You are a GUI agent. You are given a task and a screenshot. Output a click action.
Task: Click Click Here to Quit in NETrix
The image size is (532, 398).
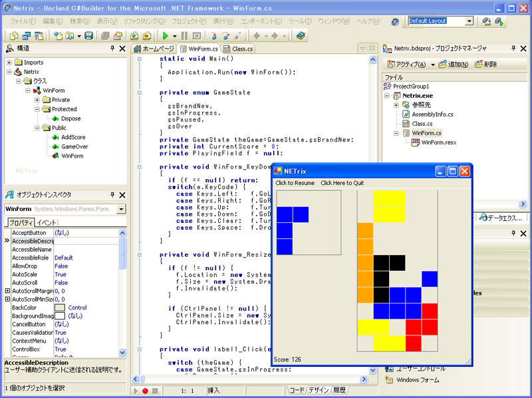click(342, 183)
